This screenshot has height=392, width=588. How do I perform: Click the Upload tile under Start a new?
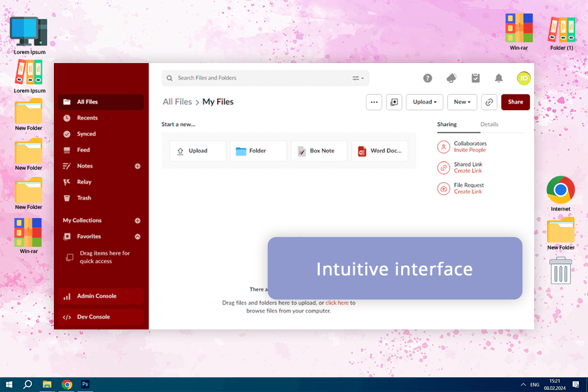pos(198,151)
